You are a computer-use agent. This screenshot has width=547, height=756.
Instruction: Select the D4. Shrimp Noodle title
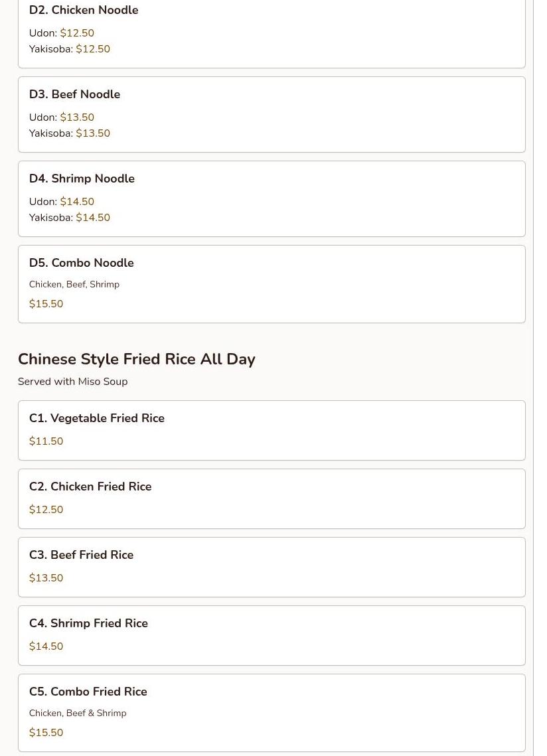point(82,179)
